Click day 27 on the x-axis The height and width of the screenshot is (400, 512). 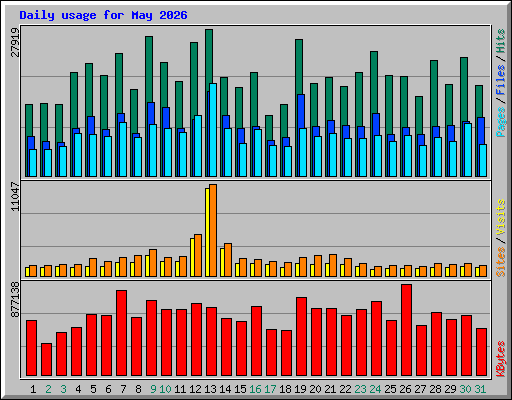pyautogui.click(x=420, y=389)
